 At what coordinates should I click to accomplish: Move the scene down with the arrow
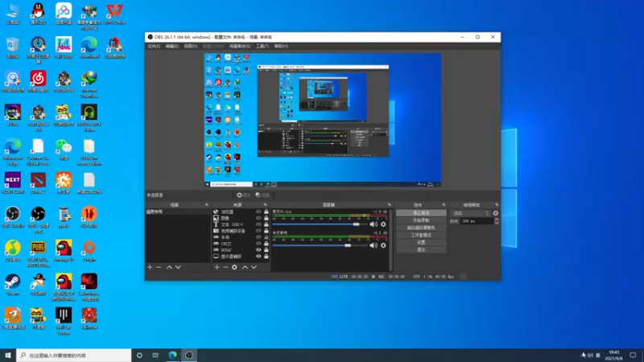pyautogui.click(x=178, y=267)
